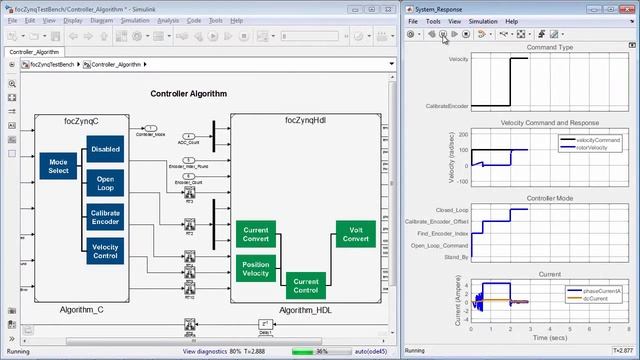This screenshot has height=360, width=640.
Task: Maximize Command Type axes icon
Action: click(x=632, y=45)
